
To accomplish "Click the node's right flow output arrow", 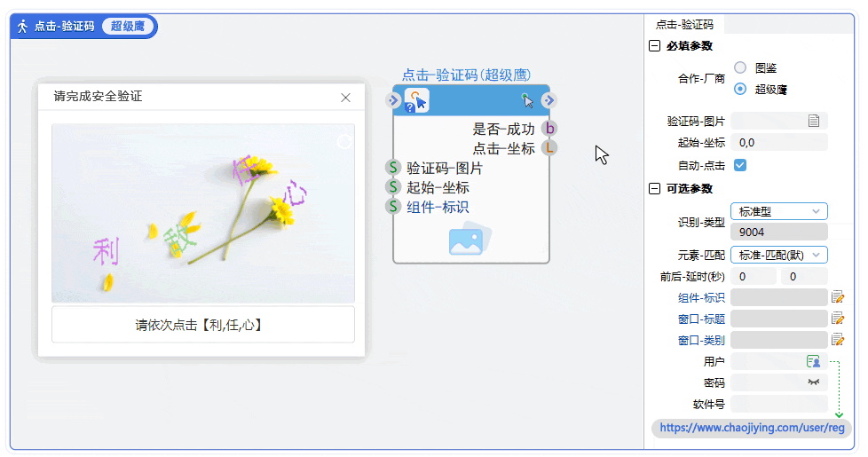I will tap(548, 100).
